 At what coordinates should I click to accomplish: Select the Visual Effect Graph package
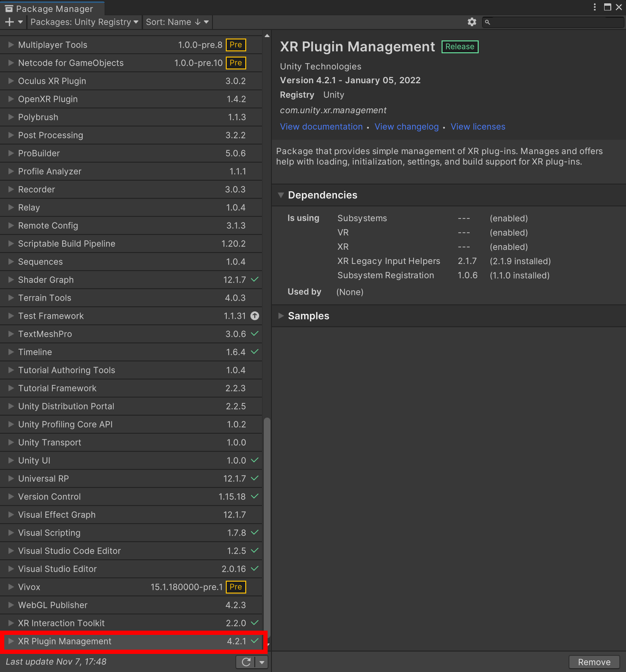(x=131, y=515)
